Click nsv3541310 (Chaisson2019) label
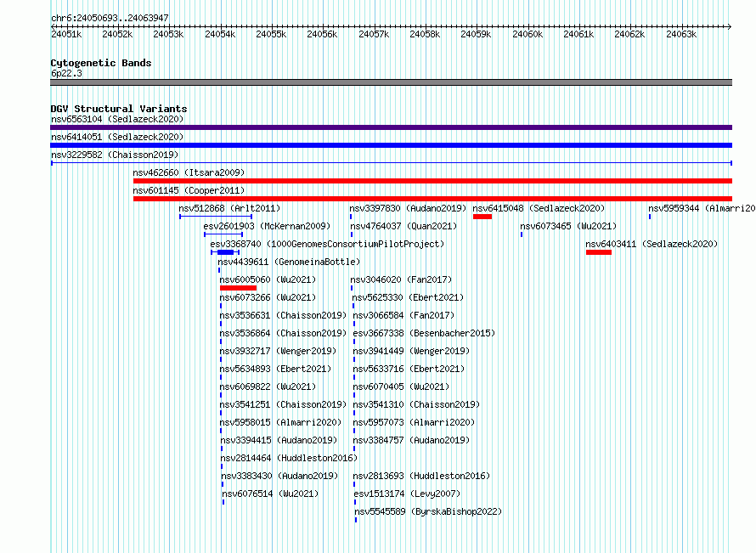Image resolution: width=756 pixels, height=553 pixels. 416,404
